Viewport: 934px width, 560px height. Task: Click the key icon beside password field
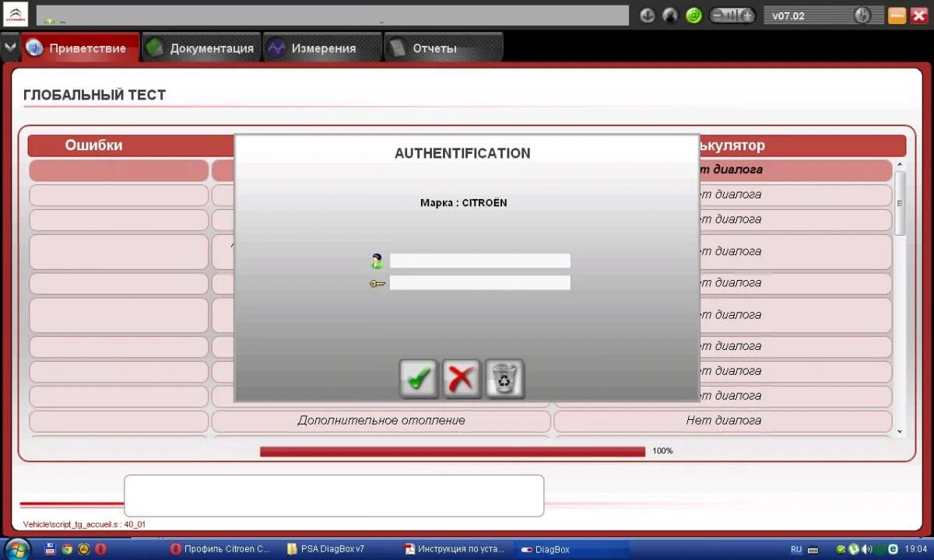[x=377, y=284]
